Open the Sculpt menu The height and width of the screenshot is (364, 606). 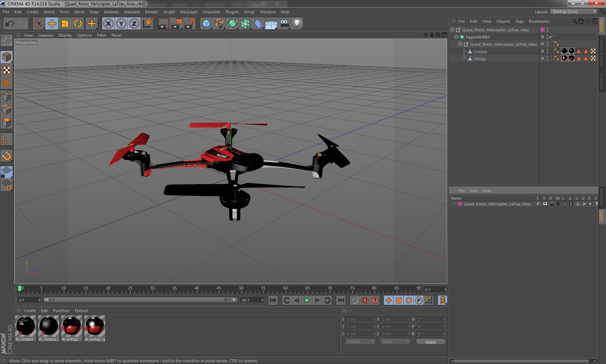tap(169, 12)
